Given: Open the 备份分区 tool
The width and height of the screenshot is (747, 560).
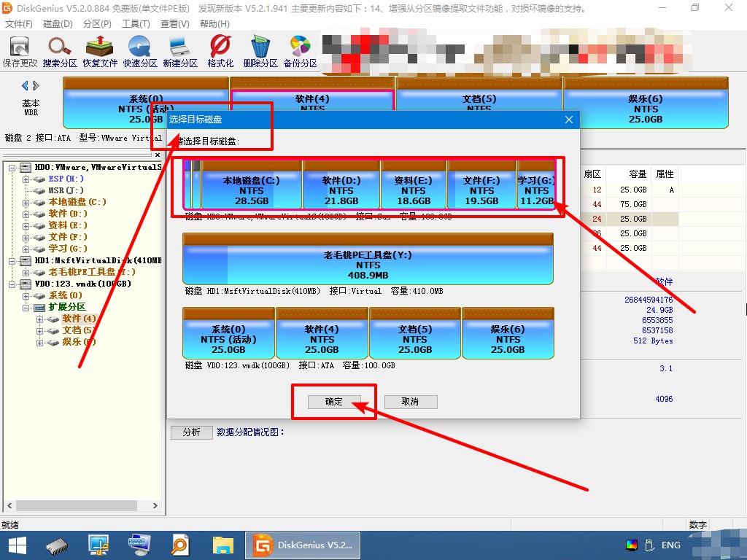Looking at the screenshot, I should 300,52.
